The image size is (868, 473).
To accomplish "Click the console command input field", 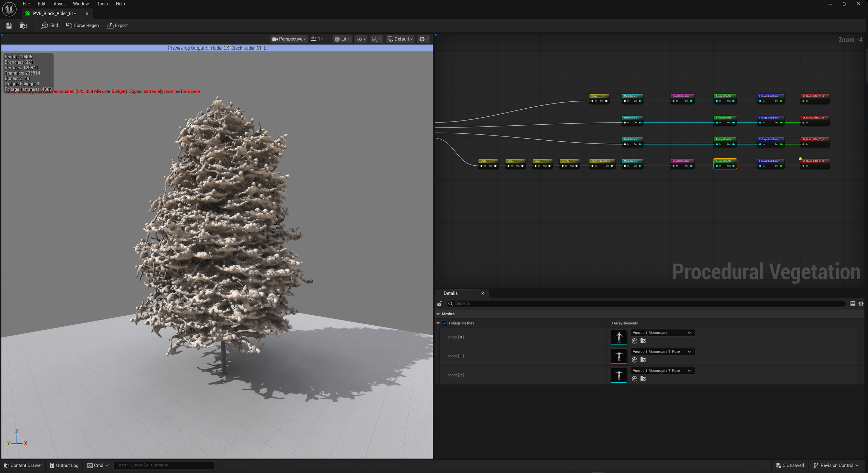I will click(x=164, y=465).
